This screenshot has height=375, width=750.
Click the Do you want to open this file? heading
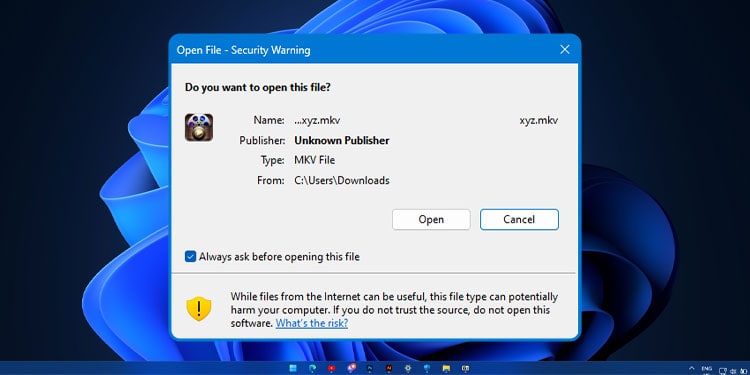pyautogui.click(x=257, y=88)
